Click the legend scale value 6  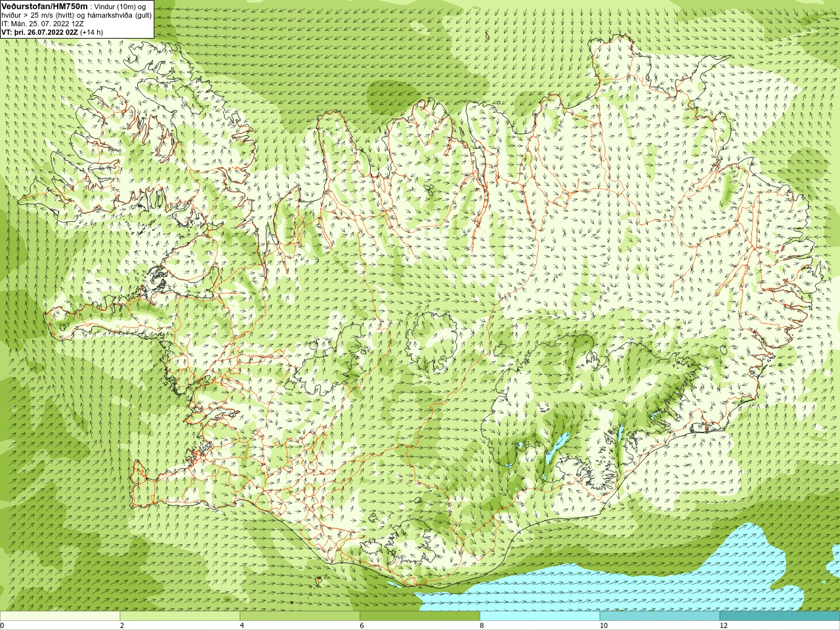point(362,625)
